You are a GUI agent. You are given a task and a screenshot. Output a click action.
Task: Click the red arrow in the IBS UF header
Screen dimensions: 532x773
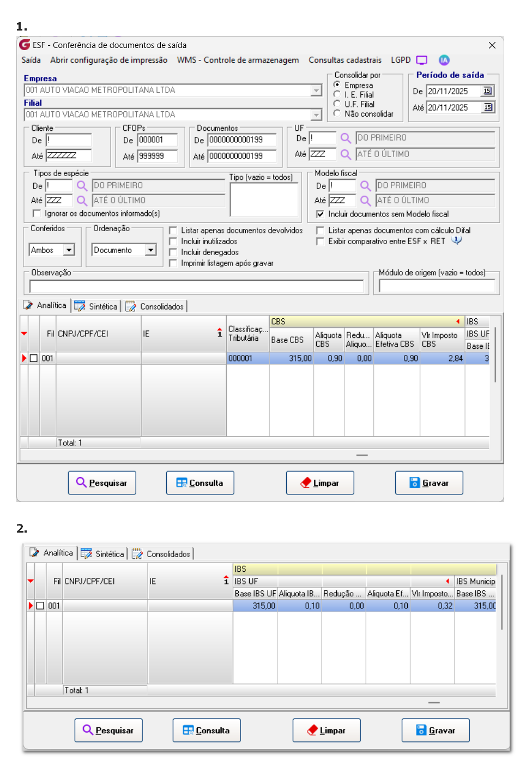click(x=448, y=581)
